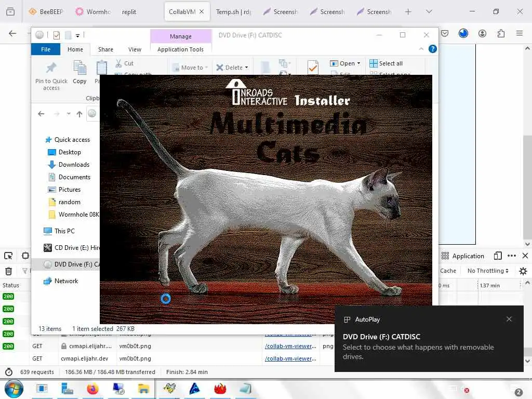Click the /collab-vm-viewer link in the last row
This screenshot has height=399, width=532.
290,358
